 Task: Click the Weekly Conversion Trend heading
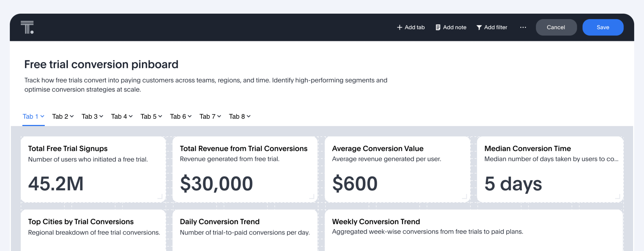pos(376,222)
